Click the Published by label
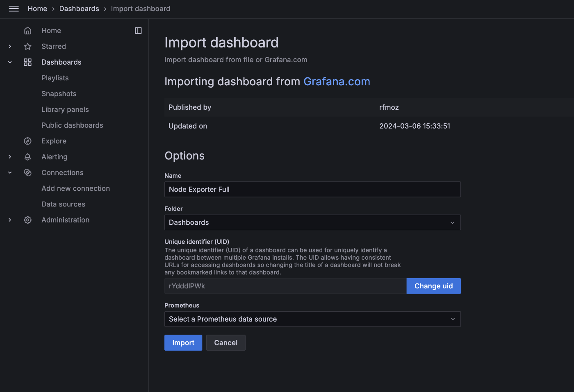This screenshot has height=392, width=574. click(x=190, y=107)
